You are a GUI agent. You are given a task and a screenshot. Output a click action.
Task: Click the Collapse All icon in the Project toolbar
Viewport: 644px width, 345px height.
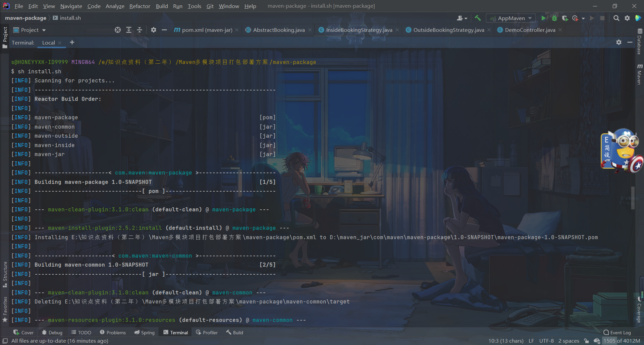(140, 30)
